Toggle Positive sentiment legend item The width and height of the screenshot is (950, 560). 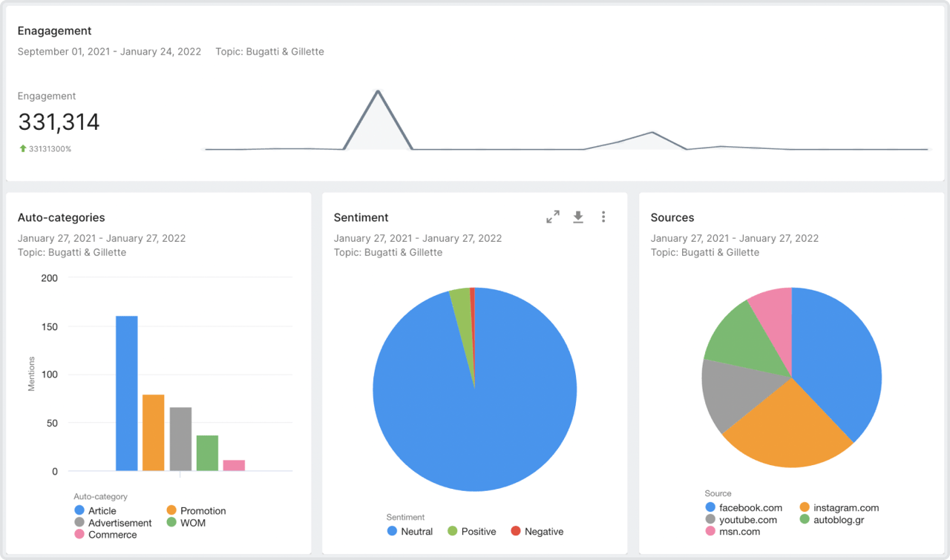[x=478, y=532]
